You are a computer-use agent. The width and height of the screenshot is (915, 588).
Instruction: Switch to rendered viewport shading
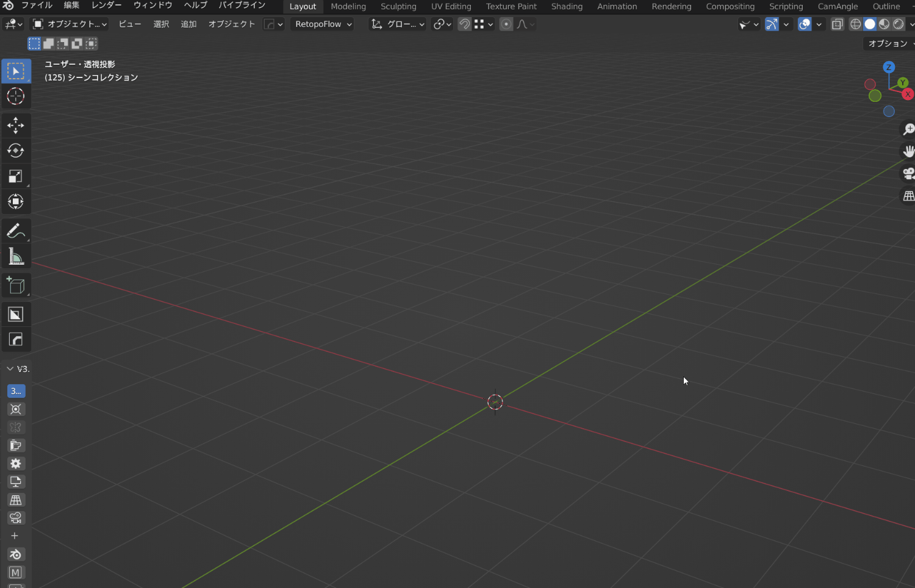pyautogui.click(x=899, y=24)
